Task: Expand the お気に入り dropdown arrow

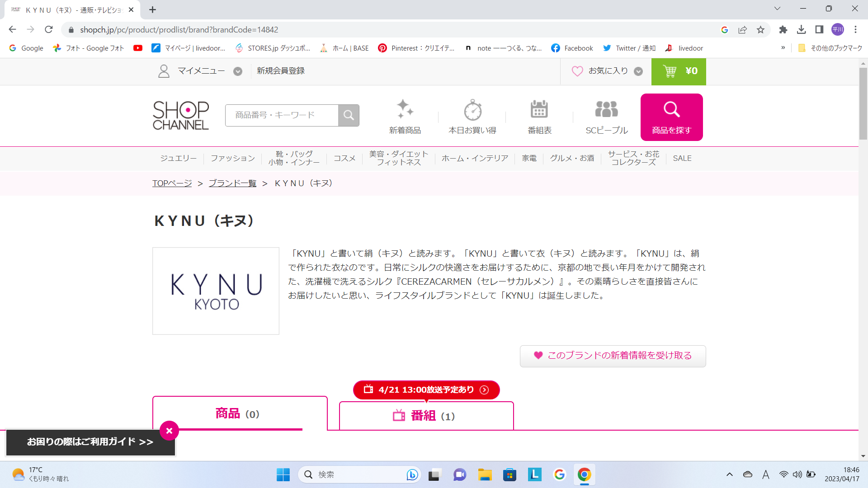Action: coord(638,71)
